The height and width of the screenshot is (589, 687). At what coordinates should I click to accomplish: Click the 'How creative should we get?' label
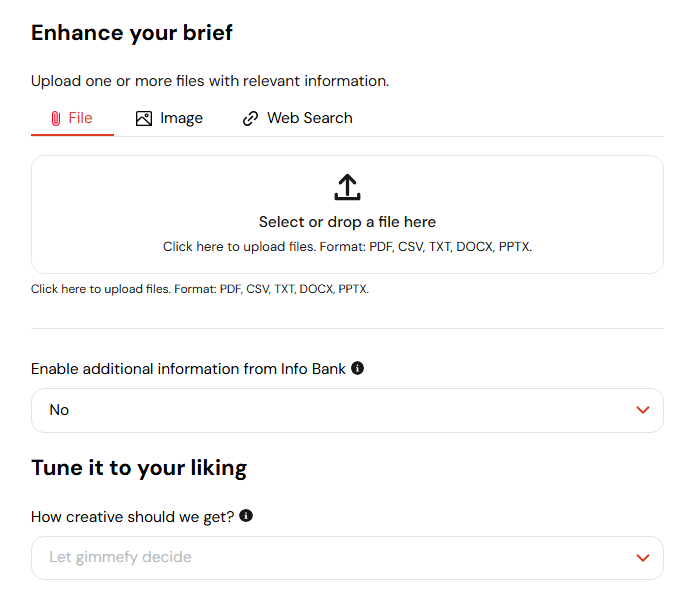(x=132, y=517)
